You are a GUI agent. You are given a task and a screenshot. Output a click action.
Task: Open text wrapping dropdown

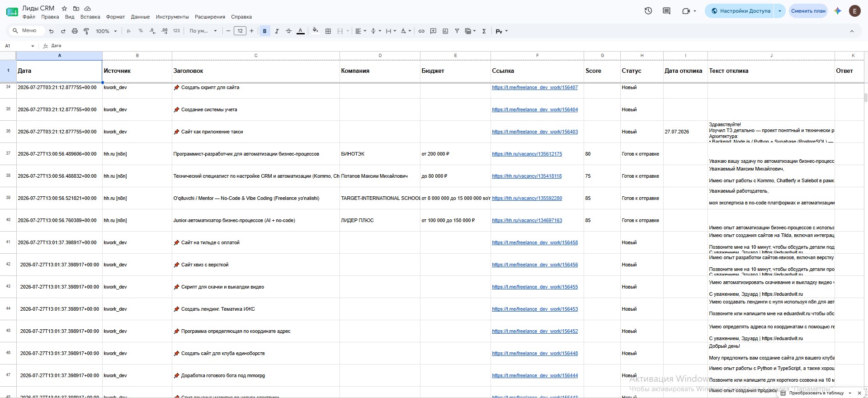391,31
